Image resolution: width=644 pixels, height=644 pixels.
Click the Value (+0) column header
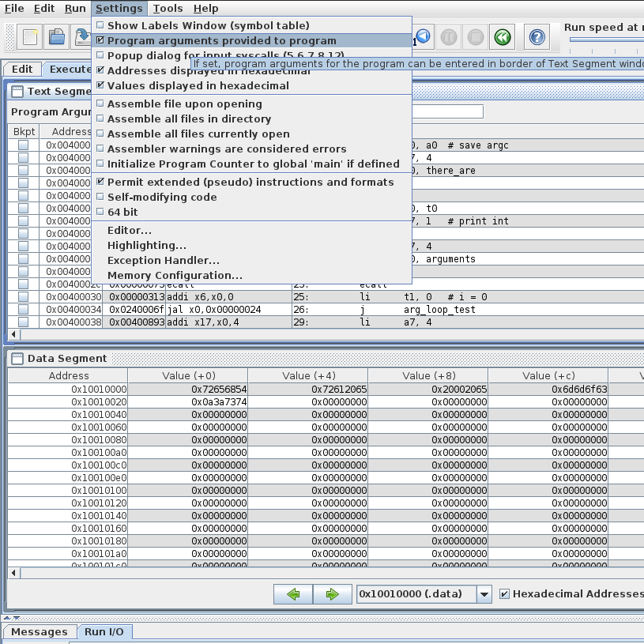(x=189, y=375)
